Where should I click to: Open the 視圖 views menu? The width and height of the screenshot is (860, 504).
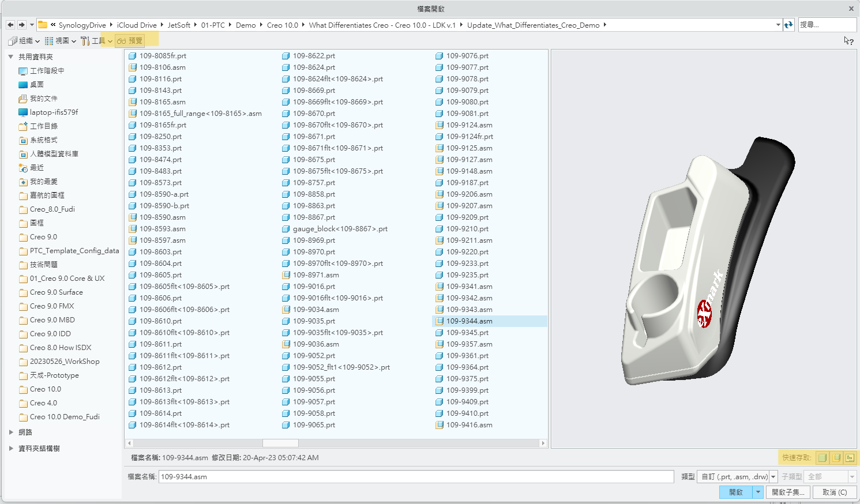[x=61, y=41]
